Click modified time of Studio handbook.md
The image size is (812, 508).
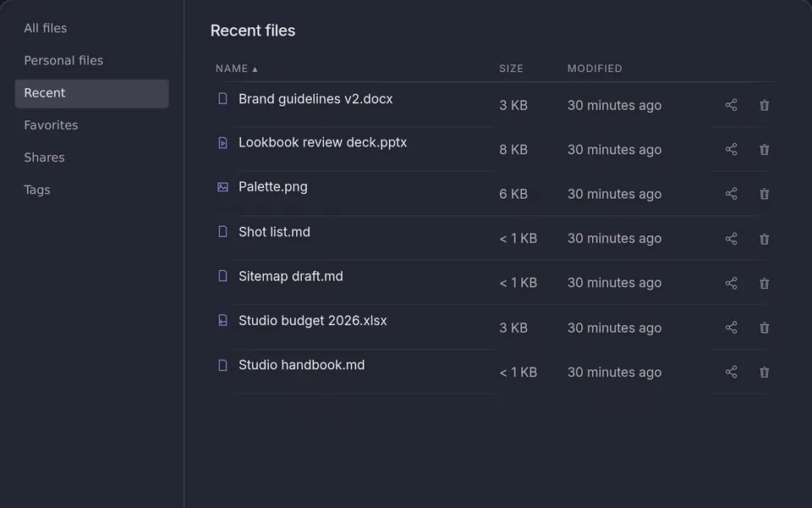pos(614,373)
